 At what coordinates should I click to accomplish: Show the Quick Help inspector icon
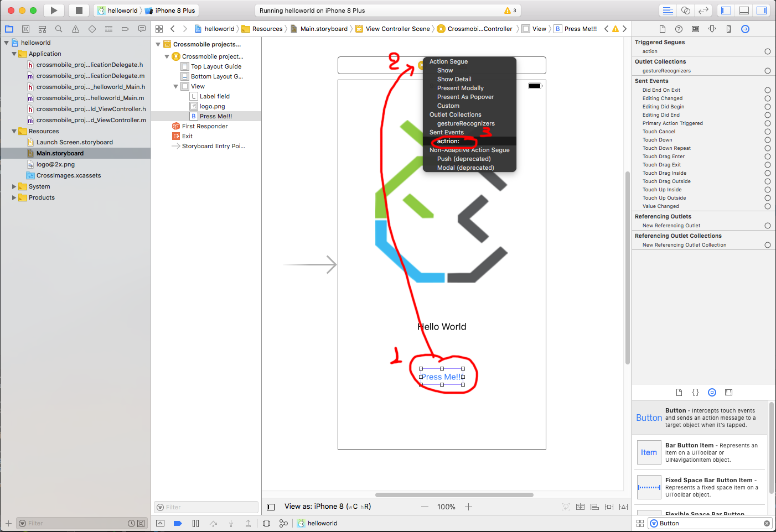click(679, 29)
